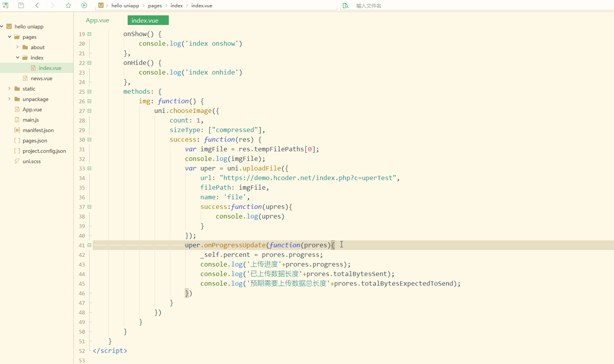Image resolution: width=614 pixels, height=364 pixels.
Task: Fold the success function at line 30
Action: click(90, 139)
